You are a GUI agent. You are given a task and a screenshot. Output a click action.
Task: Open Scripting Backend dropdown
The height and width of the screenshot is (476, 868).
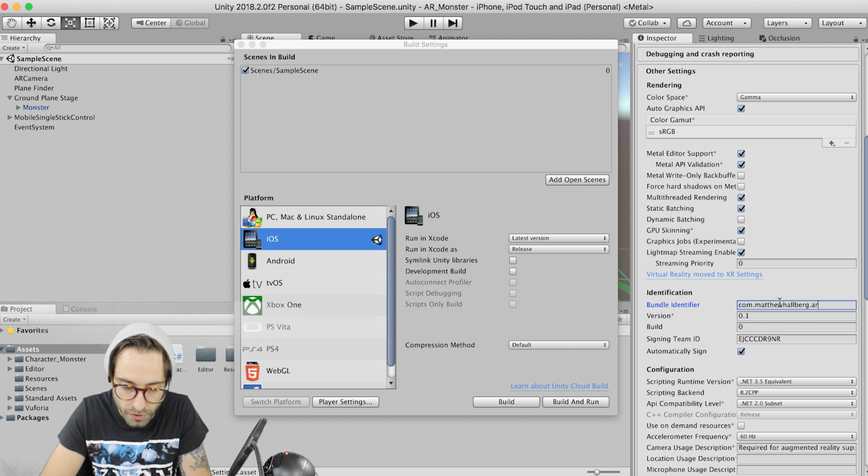tap(796, 392)
